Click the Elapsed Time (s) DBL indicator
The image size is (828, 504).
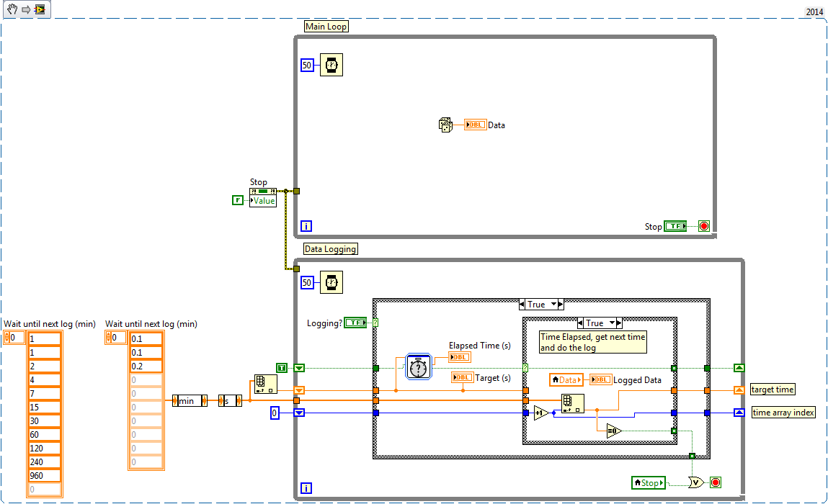pyautogui.click(x=460, y=357)
